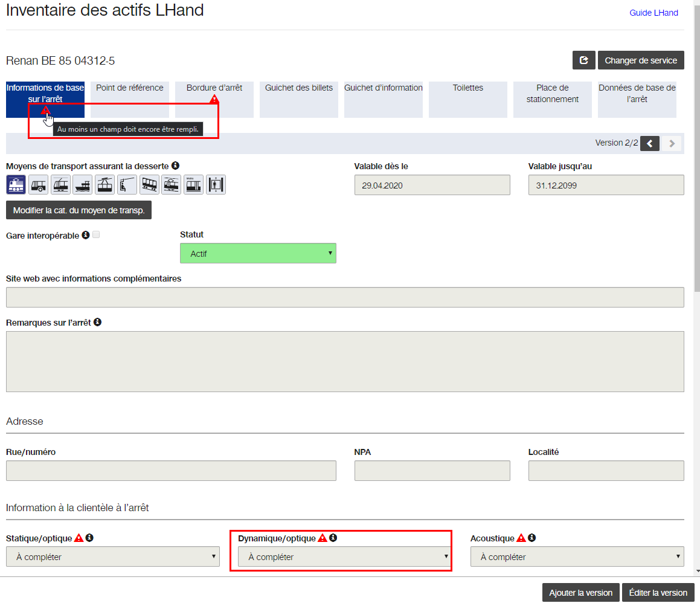This screenshot has width=700, height=606.
Task: Select the bus transport icon
Action: click(x=39, y=184)
